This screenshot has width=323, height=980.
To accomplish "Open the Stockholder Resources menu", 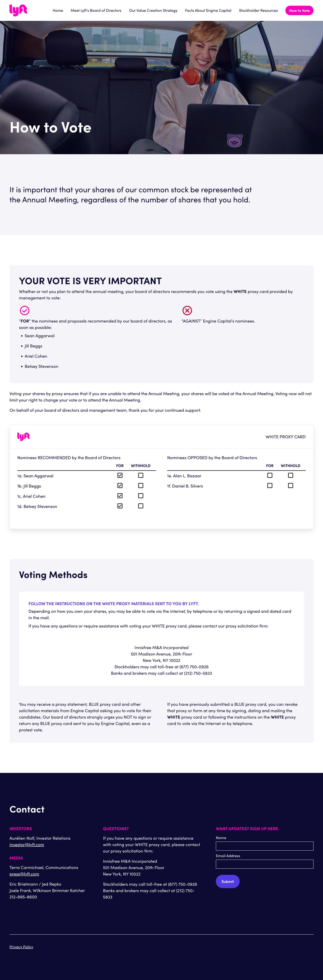I will tap(258, 11).
